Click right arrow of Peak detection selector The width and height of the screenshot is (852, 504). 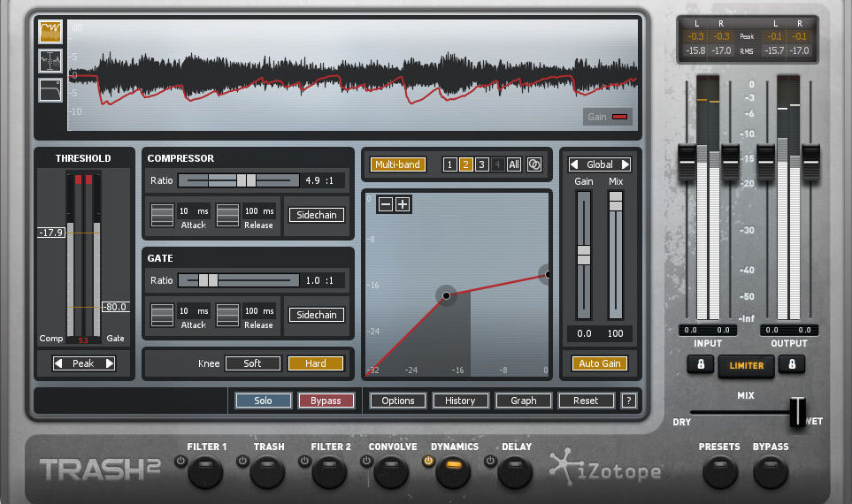coord(110,363)
